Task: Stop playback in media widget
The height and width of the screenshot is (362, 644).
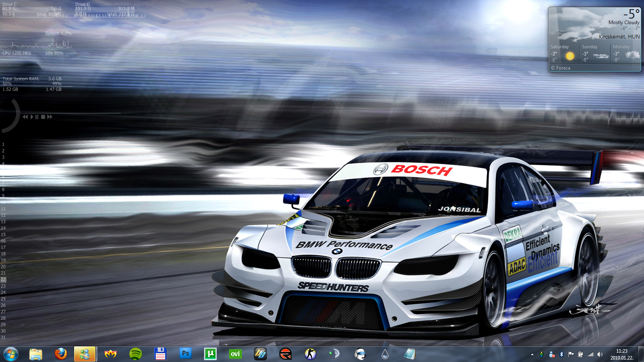Action: tap(43, 117)
